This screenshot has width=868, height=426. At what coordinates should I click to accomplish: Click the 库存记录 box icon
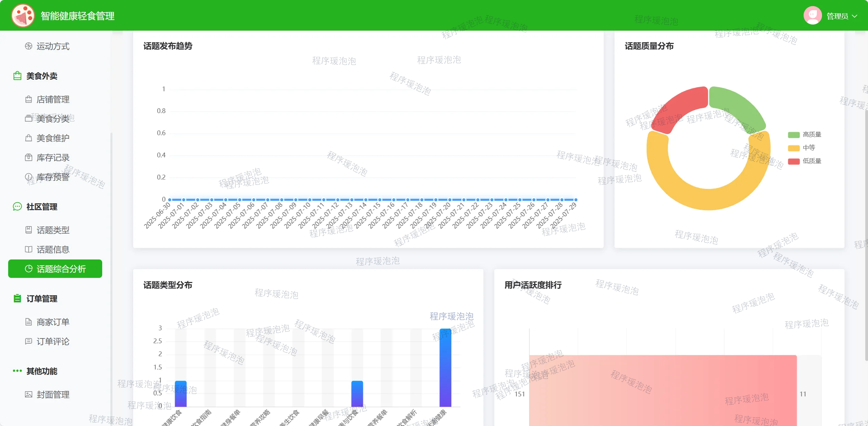[29, 158]
